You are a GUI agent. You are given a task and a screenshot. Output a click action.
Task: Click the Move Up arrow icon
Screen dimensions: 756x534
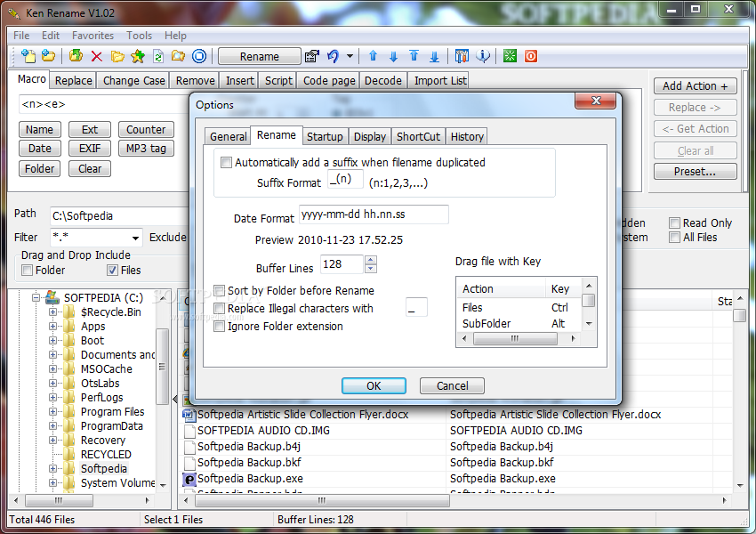[x=373, y=56]
